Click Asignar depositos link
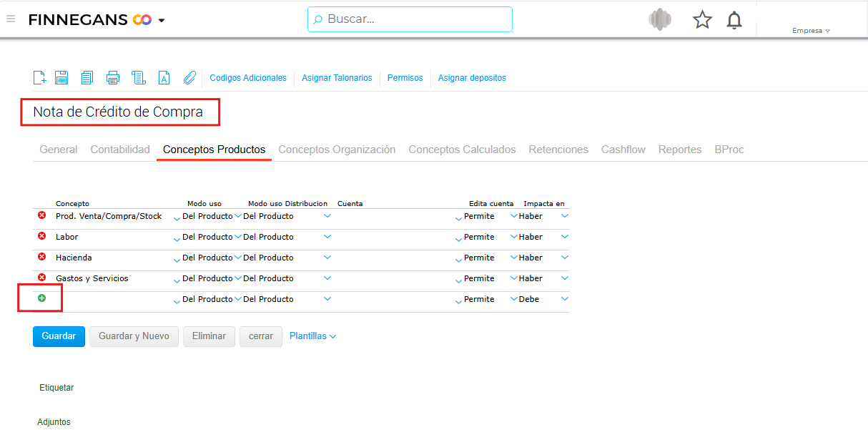This screenshot has height=430, width=868. pyautogui.click(x=472, y=78)
